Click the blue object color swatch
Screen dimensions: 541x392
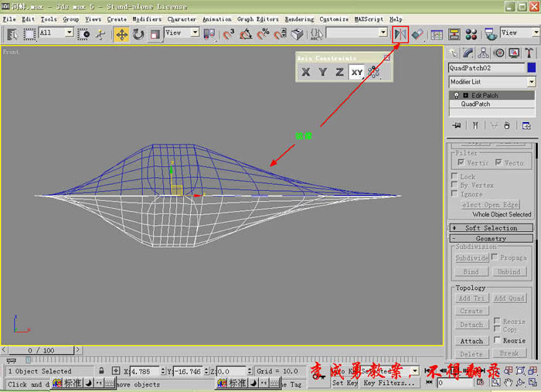point(532,67)
